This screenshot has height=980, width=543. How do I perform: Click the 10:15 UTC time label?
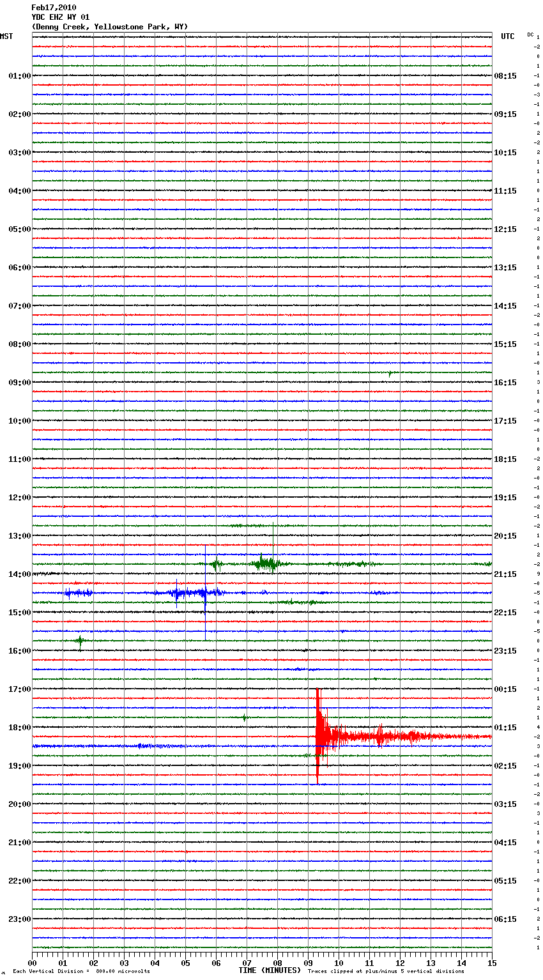pos(505,153)
